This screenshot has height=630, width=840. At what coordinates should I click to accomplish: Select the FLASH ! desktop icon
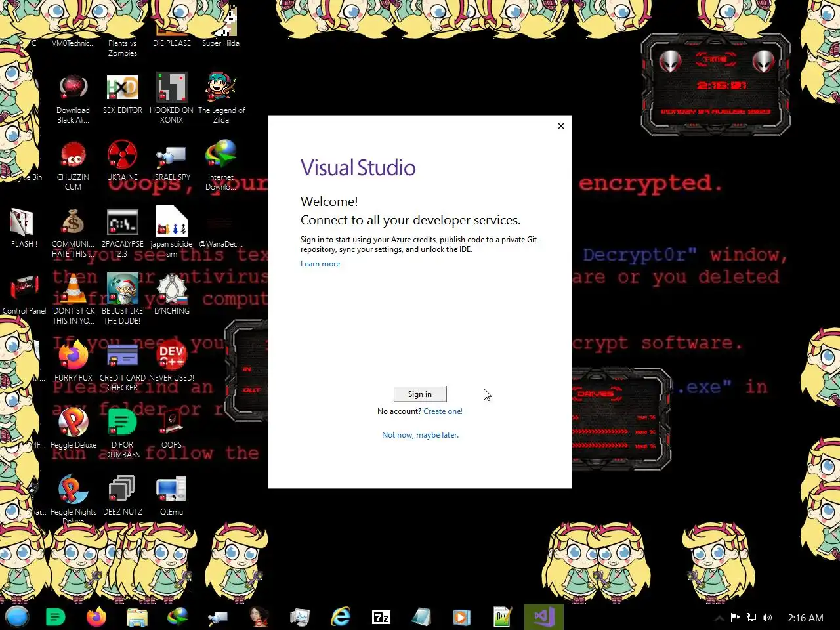24,228
